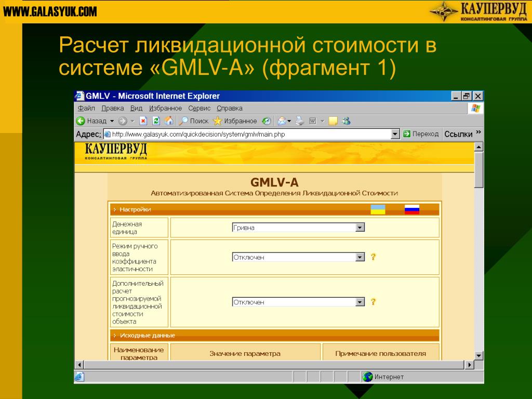Image resolution: width=532 pixels, height=399 pixels.
Task: Click the horizontal scrollbar left arrow
Action: pyautogui.click(x=79, y=365)
